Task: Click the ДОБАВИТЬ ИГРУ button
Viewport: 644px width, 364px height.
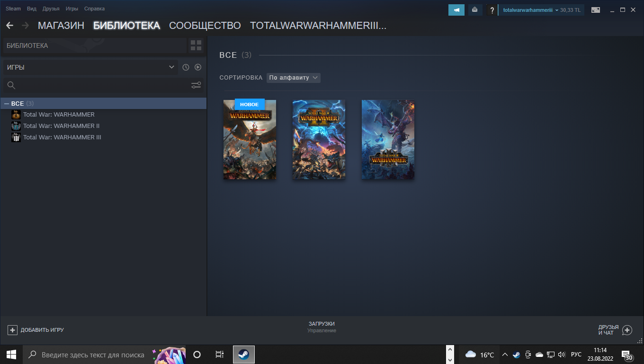Action: click(x=36, y=330)
